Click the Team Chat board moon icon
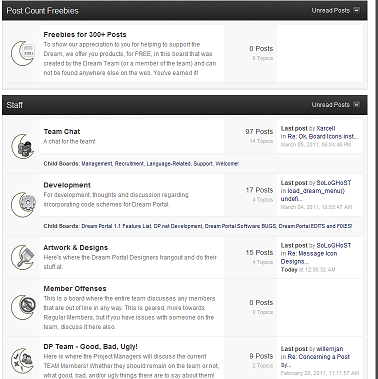The width and height of the screenshot is (378, 379). point(23,146)
